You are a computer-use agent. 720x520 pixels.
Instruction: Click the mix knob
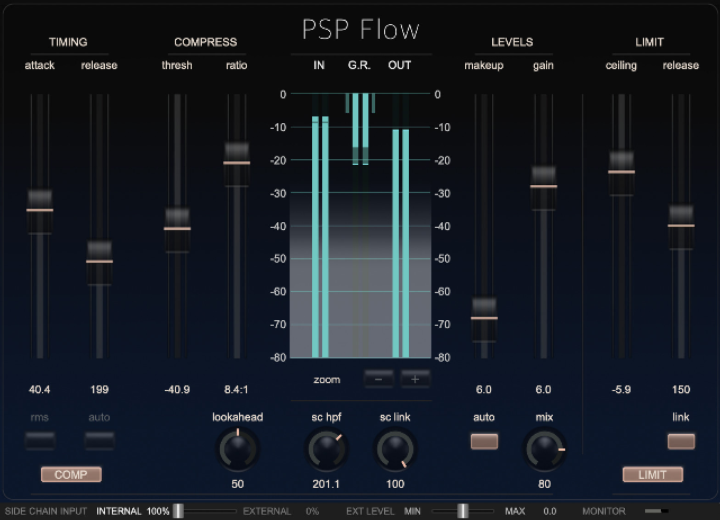click(544, 450)
